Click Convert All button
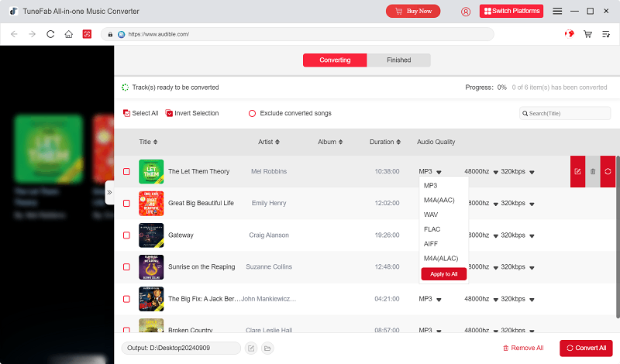Viewport: 620px width, 364px height. tap(586, 349)
